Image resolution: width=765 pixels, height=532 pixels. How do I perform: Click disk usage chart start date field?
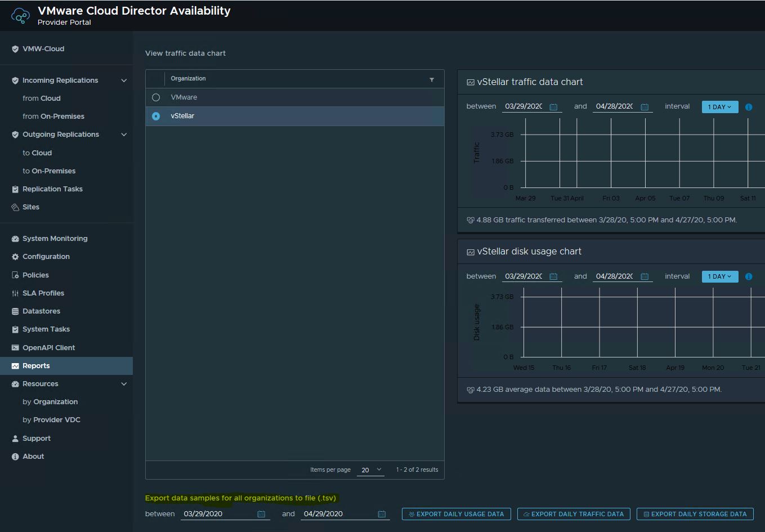(524, 276)
